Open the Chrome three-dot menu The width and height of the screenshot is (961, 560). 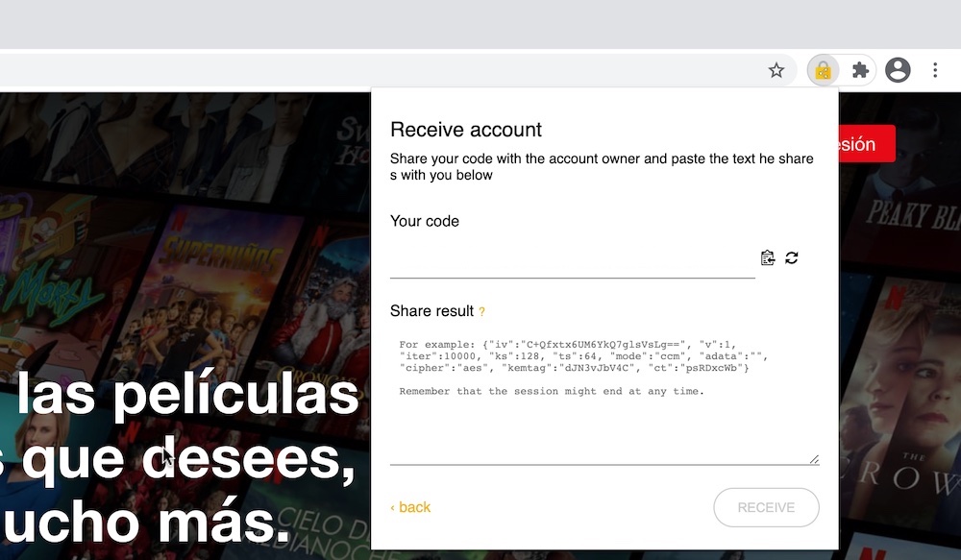(935, 70)
